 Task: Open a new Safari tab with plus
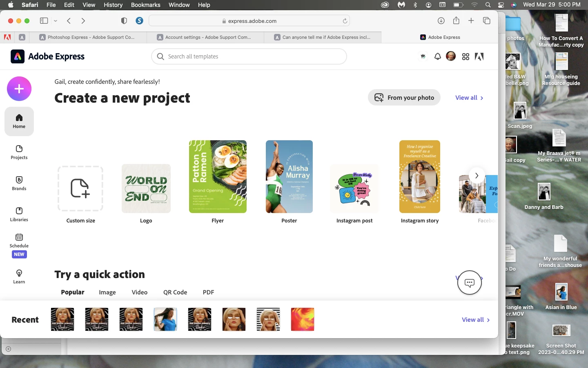[x=471, y=21]
